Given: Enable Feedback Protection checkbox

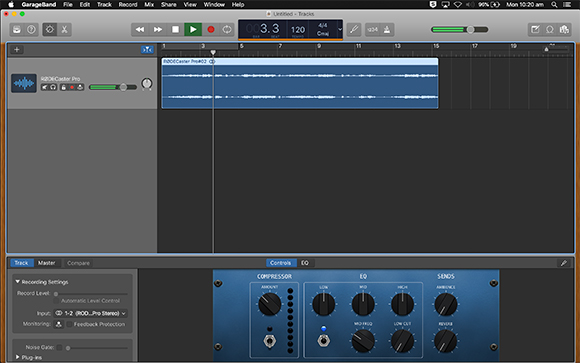Looking at the screenshot, I should click(x=69, y=324).
